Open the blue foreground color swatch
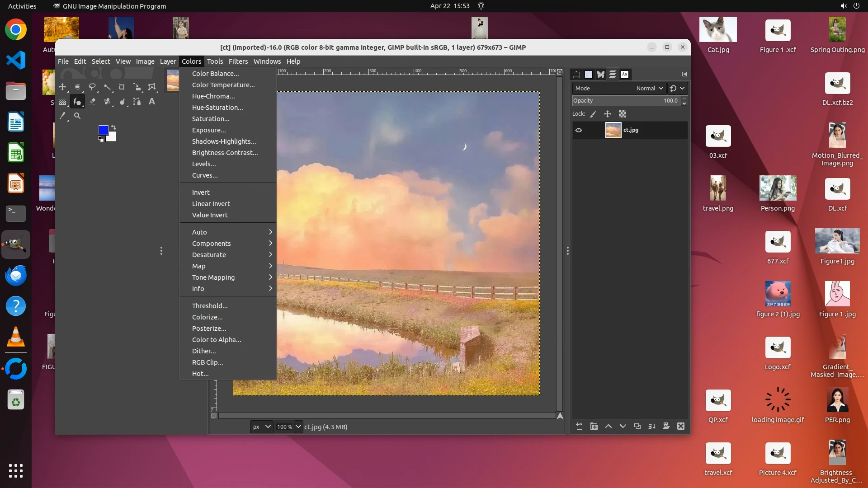The height and width of the screenshot is (488, 868). click(103, 130)
